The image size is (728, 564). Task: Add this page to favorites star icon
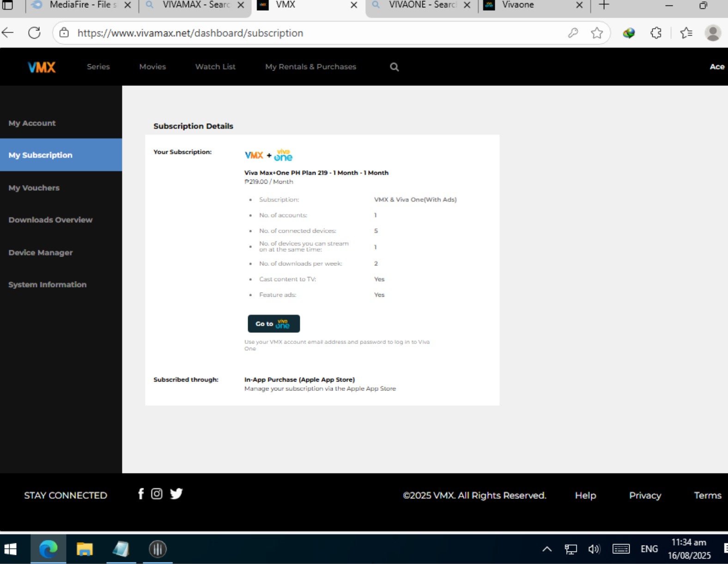pos(597,33)
